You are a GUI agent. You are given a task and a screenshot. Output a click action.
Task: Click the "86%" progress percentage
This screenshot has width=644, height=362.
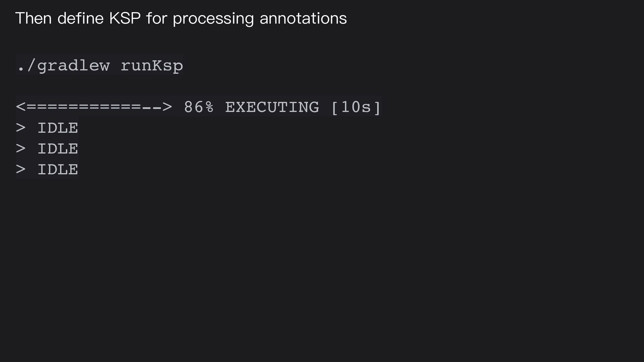(x=199, y=107)
